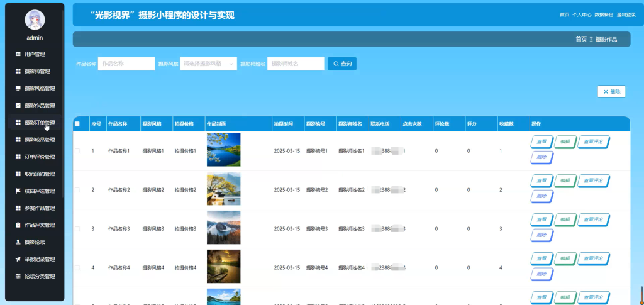Click 退出登录 to log out
The height and width of the screenshot is (305, 644).
coord(626,14)
